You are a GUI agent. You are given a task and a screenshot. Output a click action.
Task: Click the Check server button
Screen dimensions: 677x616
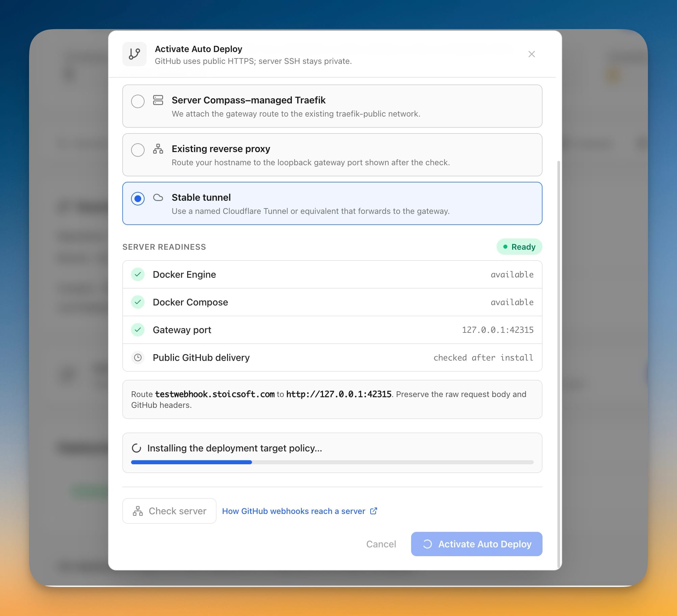[x=169, y=511]
